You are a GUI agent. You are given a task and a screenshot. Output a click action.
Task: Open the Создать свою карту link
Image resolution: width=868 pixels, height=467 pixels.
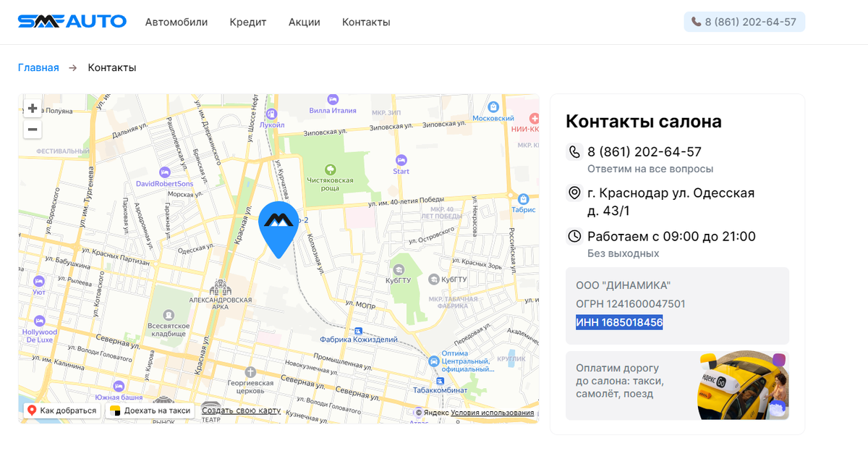click(x=241, y=411)
